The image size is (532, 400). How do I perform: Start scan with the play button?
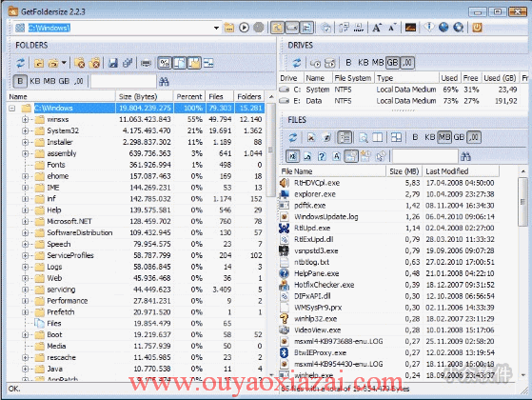(x=244, y=28)
